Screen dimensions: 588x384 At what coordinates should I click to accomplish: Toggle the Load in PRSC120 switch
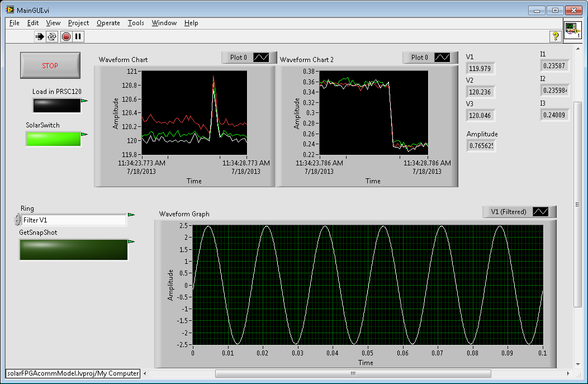pos(56,106)
